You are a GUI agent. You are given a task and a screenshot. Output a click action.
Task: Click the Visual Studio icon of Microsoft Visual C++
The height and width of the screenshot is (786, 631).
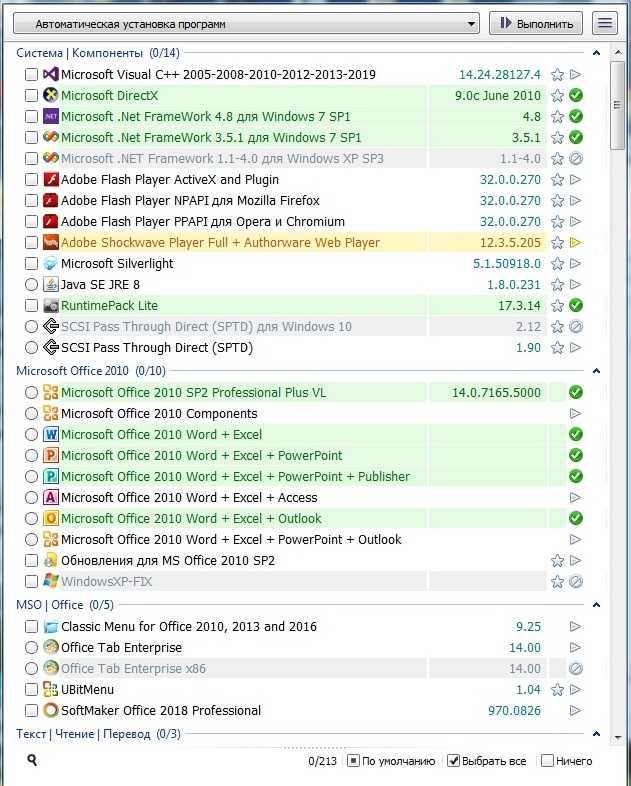[x=51, y=74]
